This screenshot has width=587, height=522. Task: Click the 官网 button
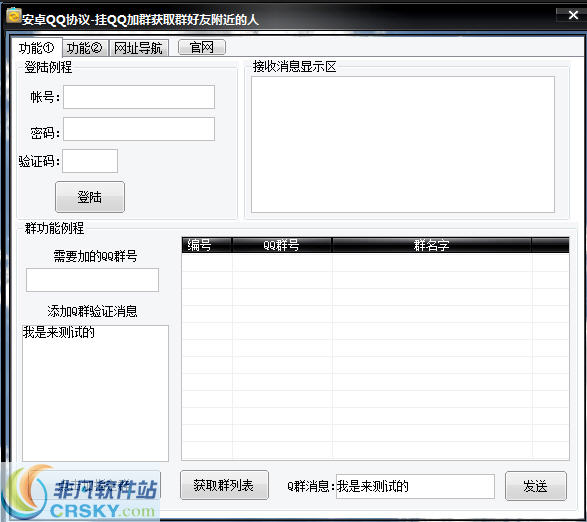tap(202, 47)
